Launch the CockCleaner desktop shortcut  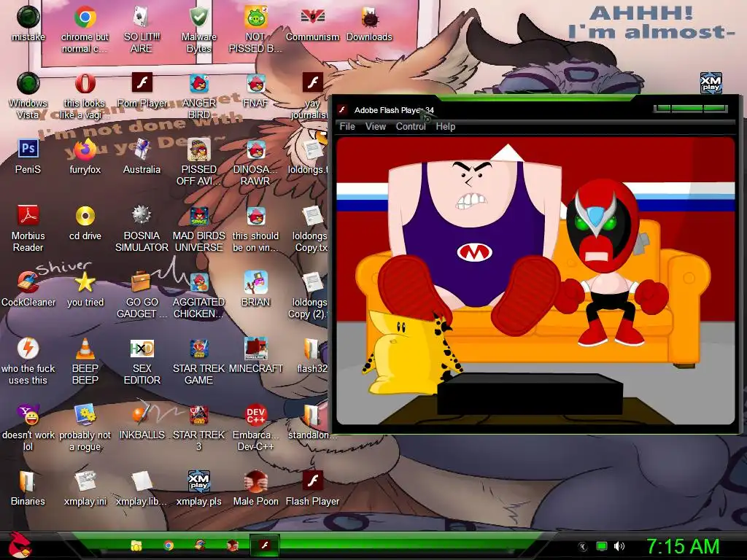click(x=28, y=289)
